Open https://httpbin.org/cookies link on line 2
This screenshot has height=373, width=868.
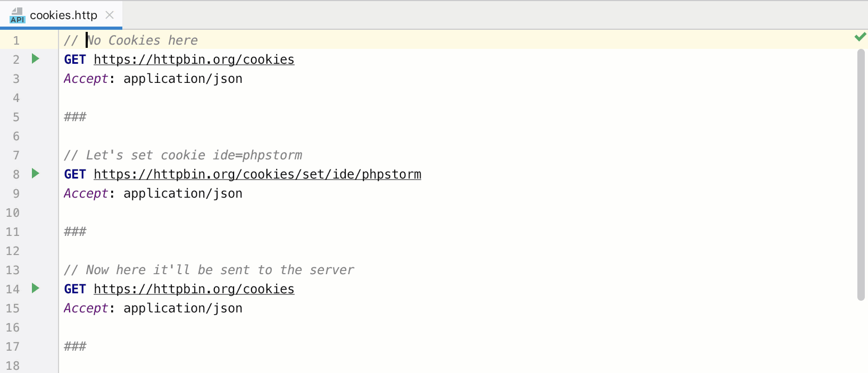point(194,59)
